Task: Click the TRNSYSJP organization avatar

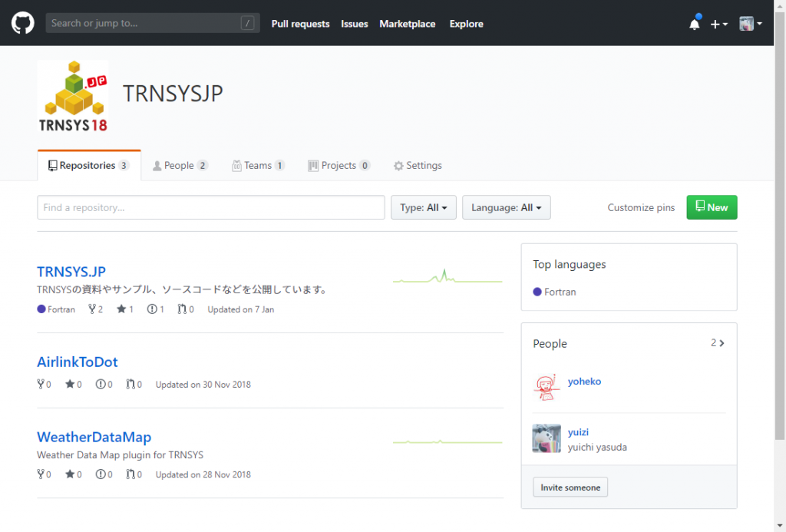Action: click(73, 94)
